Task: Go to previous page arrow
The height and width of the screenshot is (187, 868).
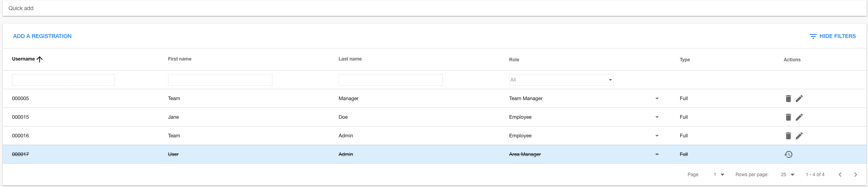Action: coord(840,175)
